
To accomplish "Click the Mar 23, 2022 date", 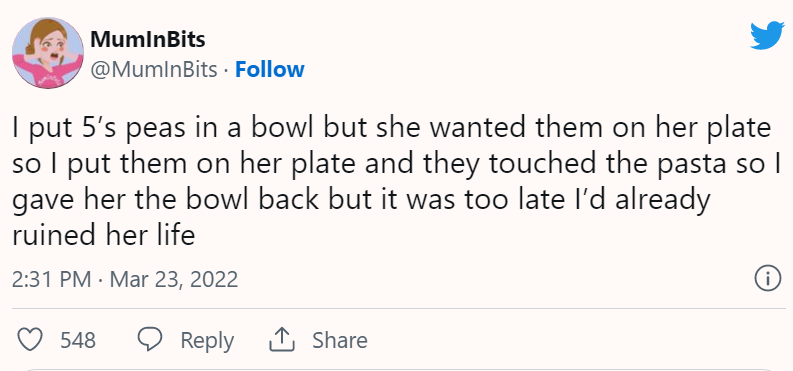I will [174, 280].
